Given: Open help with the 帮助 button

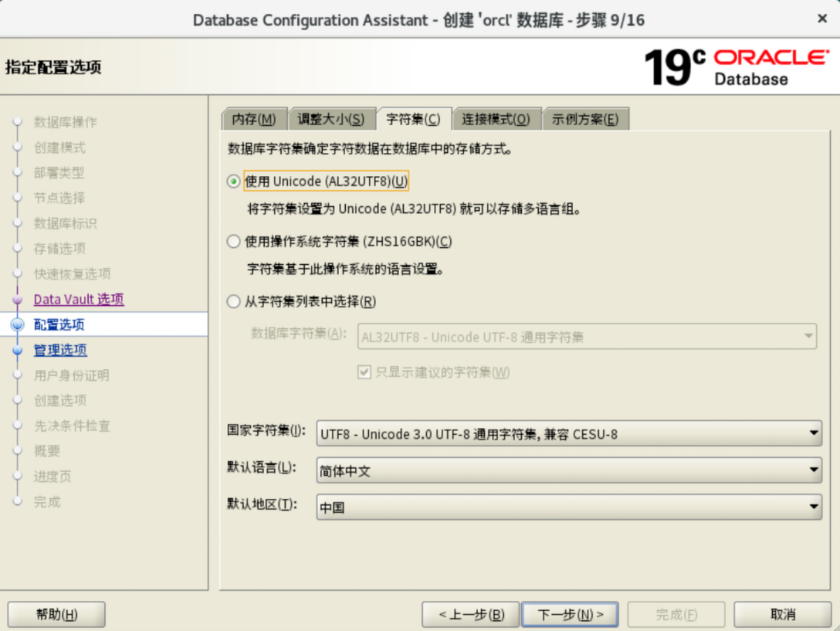Looking at the screenshot, I should tap(56, 615).
